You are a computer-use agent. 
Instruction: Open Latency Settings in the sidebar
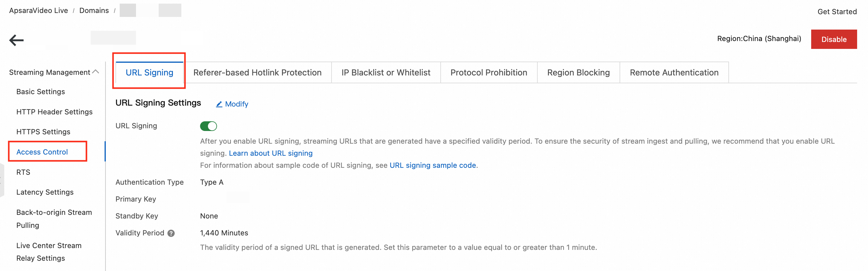click(45, 192)
